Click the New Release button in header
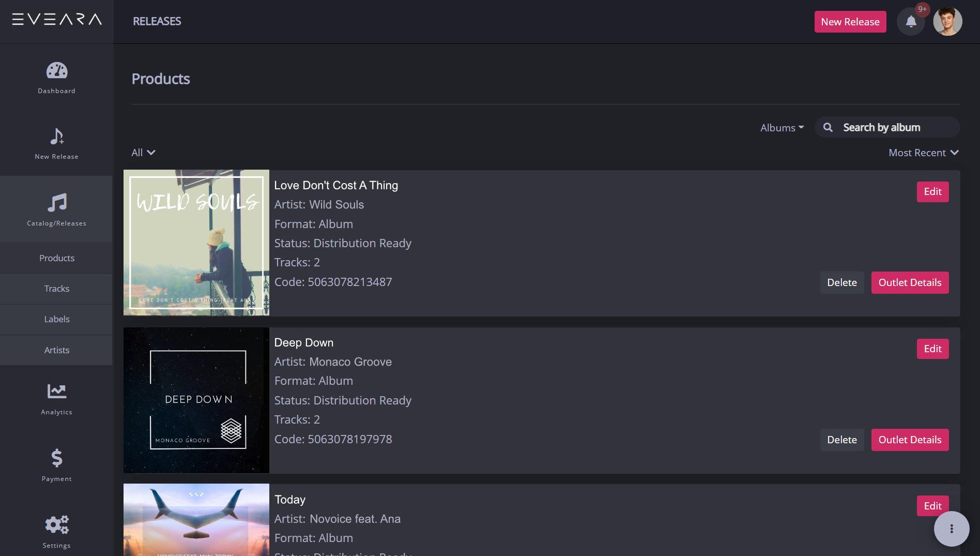The image size is (980, 556). [850, 22]
